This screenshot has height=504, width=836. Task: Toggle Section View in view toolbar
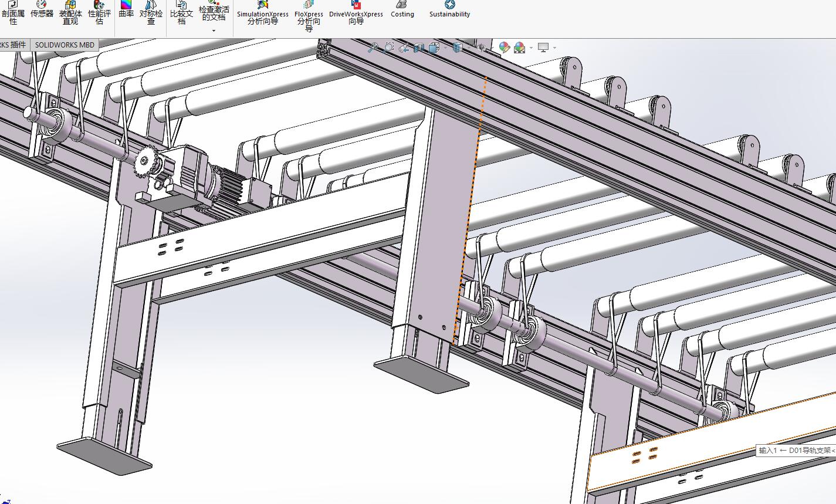coord(418,48)
